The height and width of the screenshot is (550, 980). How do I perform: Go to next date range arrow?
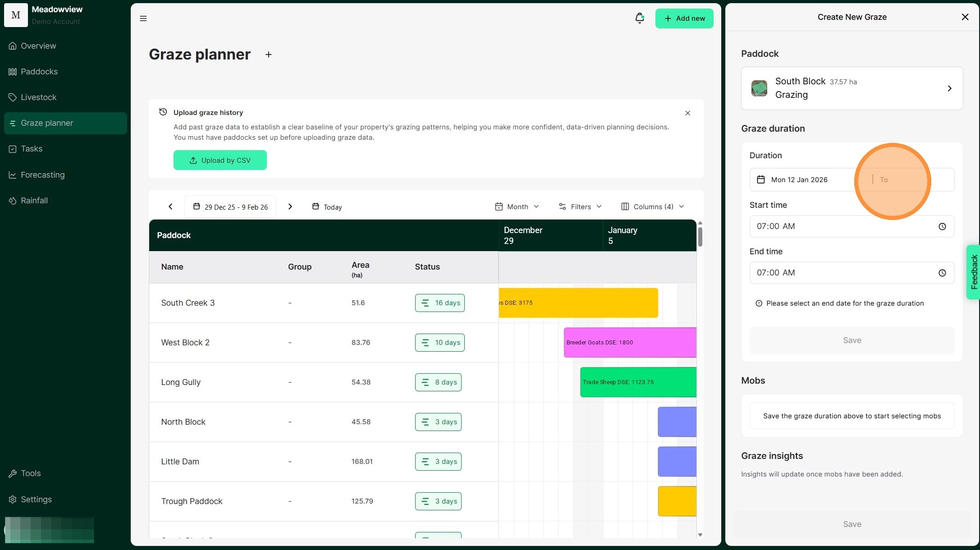pyautogui.click(x=290, y=206)
